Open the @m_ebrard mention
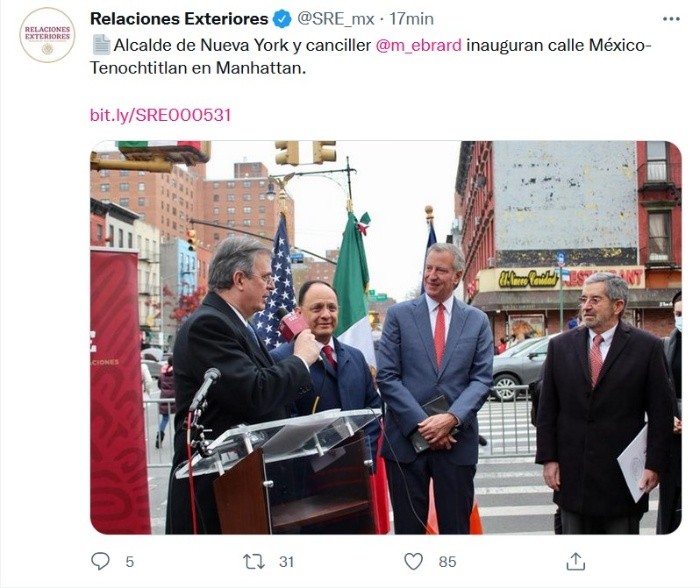Viewport: 700px width, 588px height. tap(419, 45)
